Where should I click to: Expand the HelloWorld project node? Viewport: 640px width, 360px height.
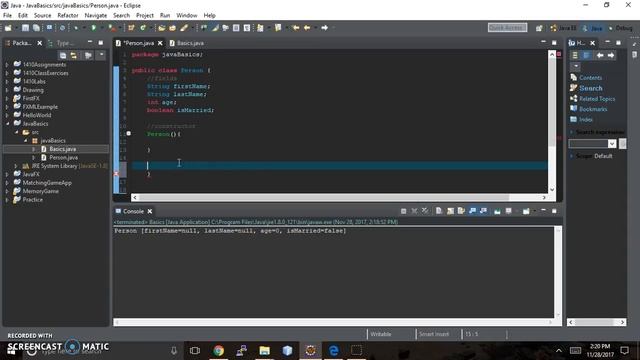7,115
